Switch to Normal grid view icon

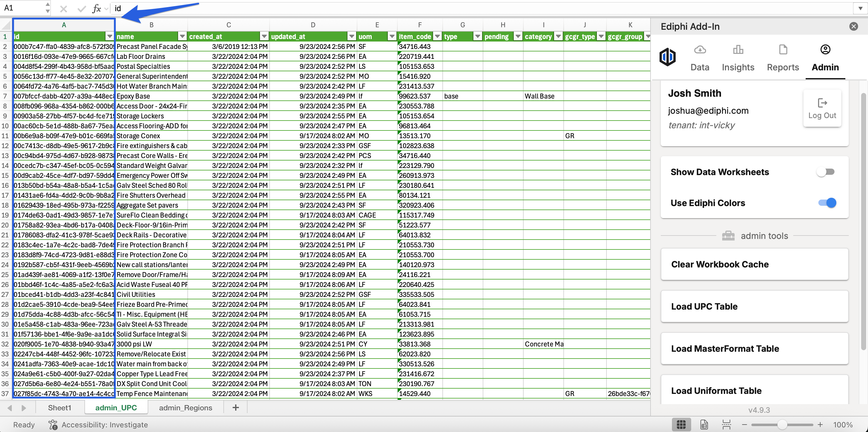tap(681, 425)
